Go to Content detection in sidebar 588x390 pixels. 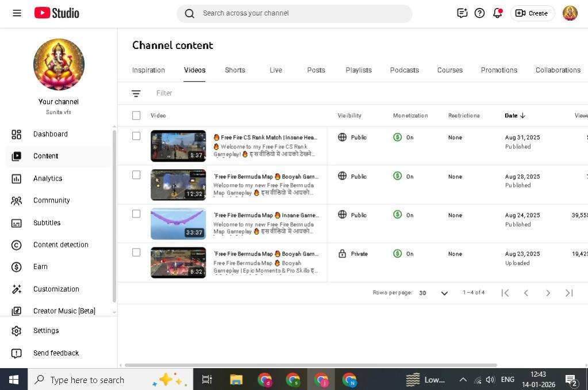click(x=60, y=244)
